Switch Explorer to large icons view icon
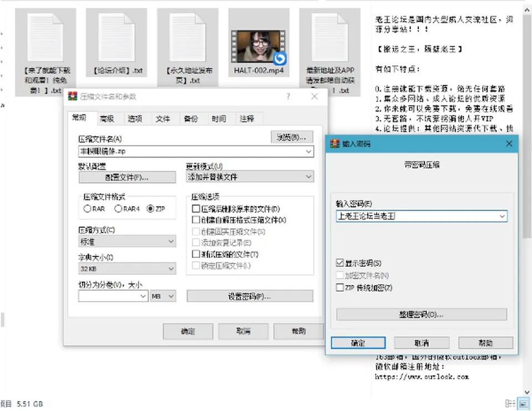The width and height of the screenshot is (532, 411). pyautogui.click(x=524, y=404)
